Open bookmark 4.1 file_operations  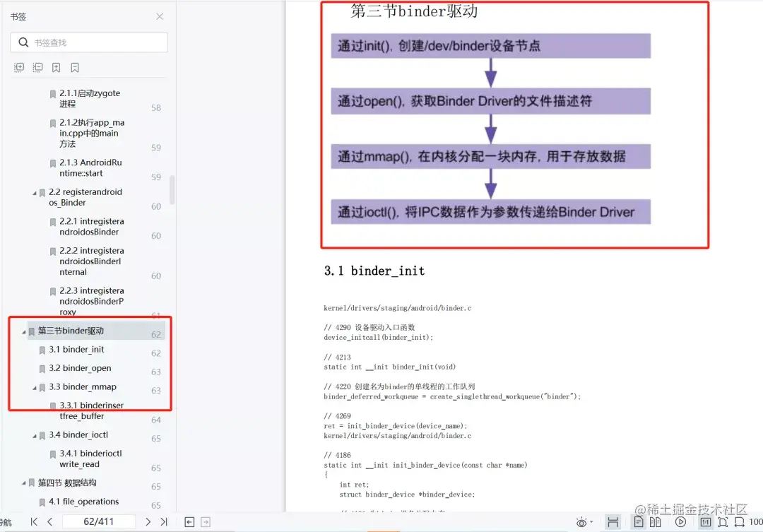point(83,502)
